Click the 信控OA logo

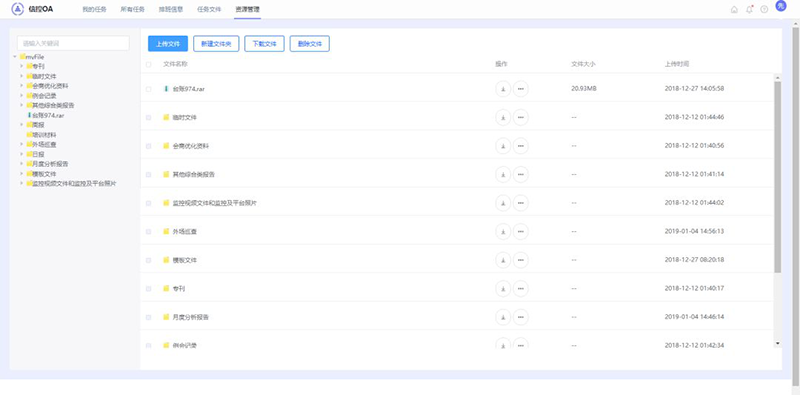tap(32, 9)
